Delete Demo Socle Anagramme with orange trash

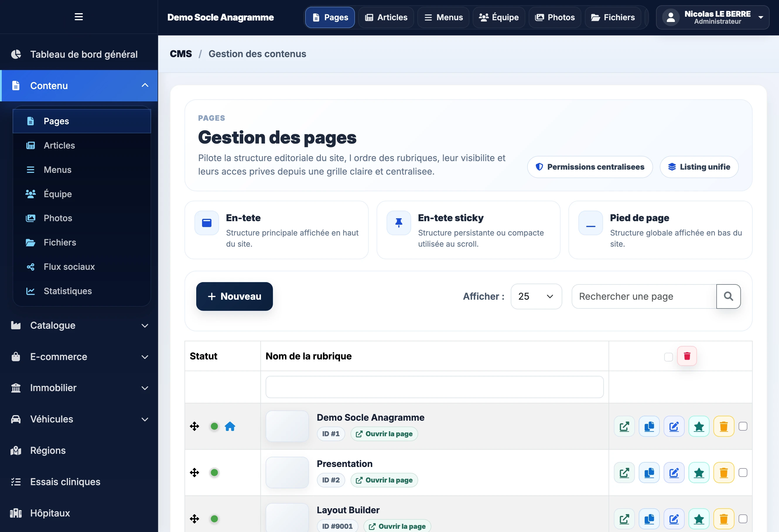[x=724, y=427]
